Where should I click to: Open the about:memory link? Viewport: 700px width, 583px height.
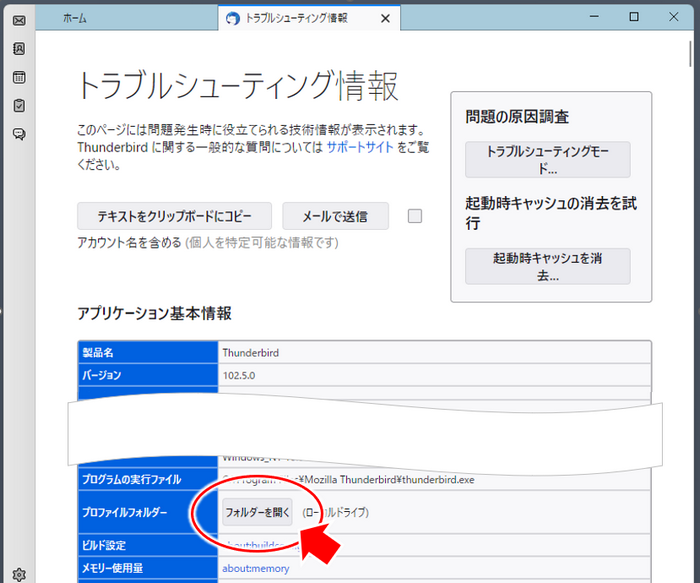(256, 568)
